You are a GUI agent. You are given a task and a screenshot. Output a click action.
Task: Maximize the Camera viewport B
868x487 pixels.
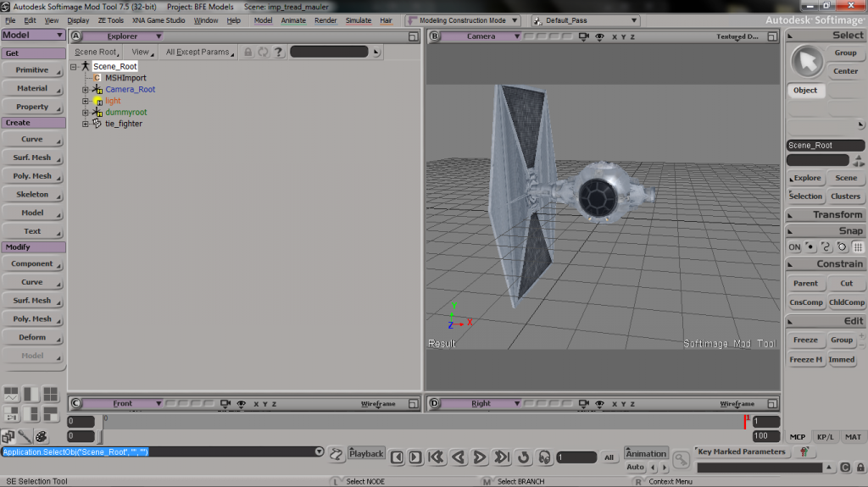pos(771,36)
